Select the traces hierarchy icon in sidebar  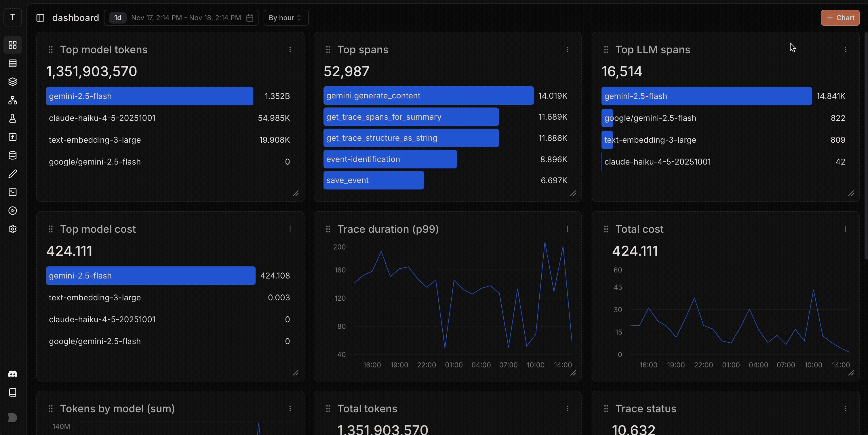[x=12, y=100]
